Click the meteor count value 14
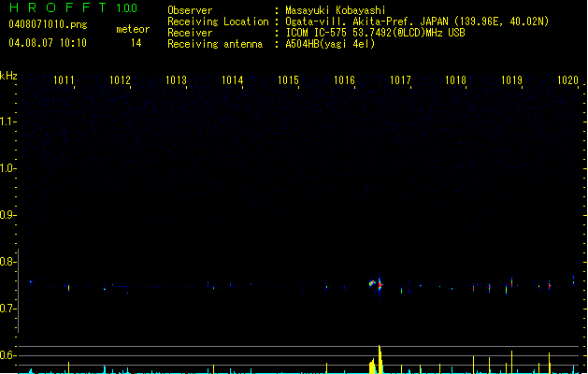588x374 pixels. tap(136, 43)
